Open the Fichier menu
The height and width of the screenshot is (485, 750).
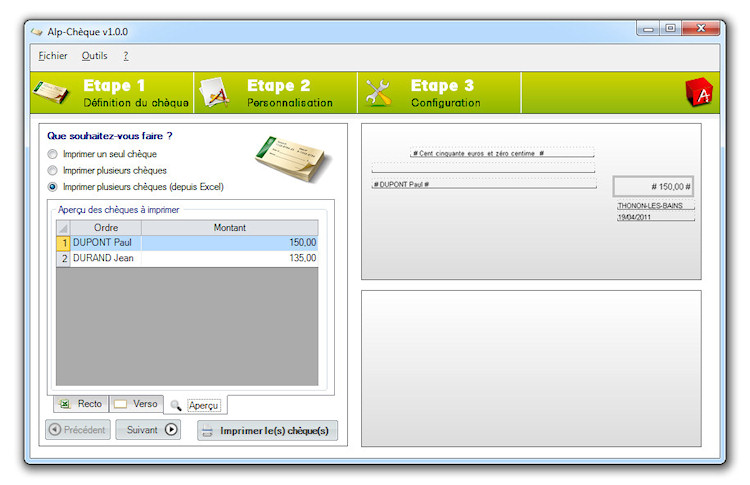53,56
